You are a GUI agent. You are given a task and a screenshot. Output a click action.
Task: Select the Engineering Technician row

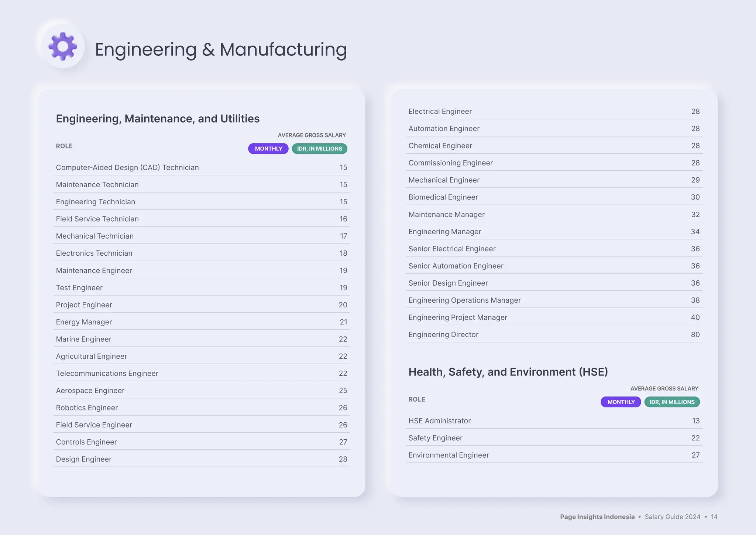pos(202,202)
